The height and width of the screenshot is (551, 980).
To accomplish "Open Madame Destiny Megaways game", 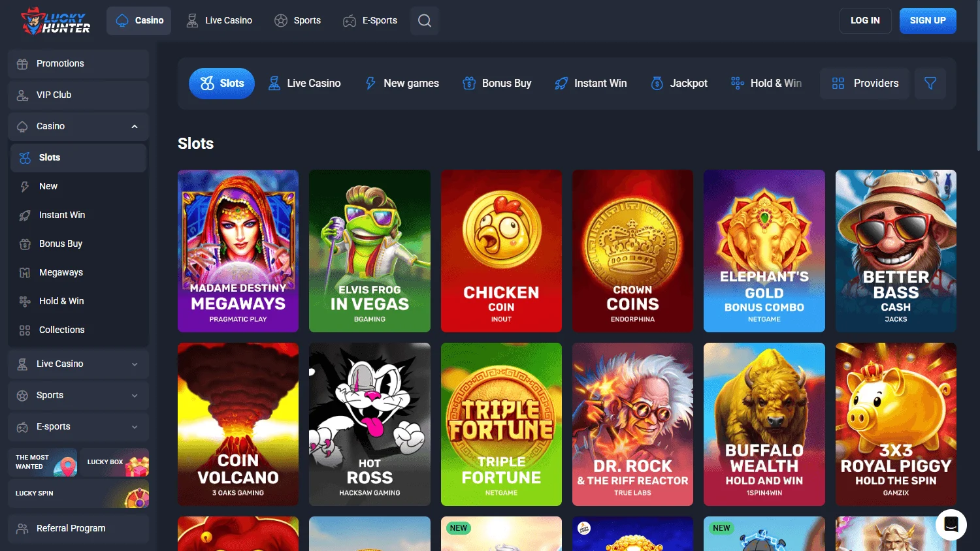I will click(x=238, y=251).
